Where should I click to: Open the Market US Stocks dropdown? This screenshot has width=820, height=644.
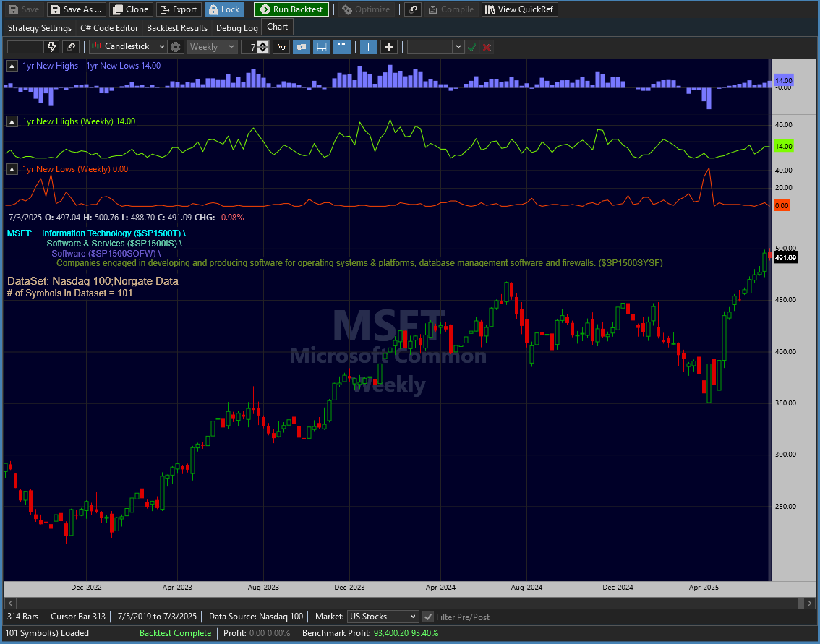[x=383, y=617]
